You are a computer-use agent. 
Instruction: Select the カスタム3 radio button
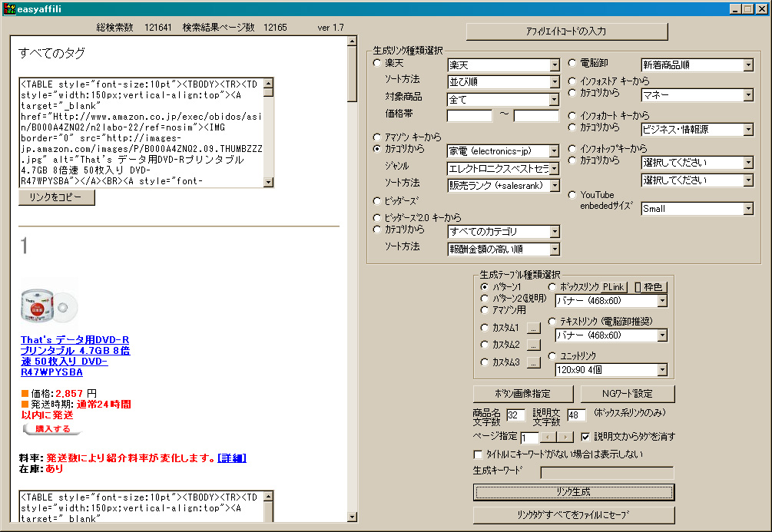click(485, 362)
